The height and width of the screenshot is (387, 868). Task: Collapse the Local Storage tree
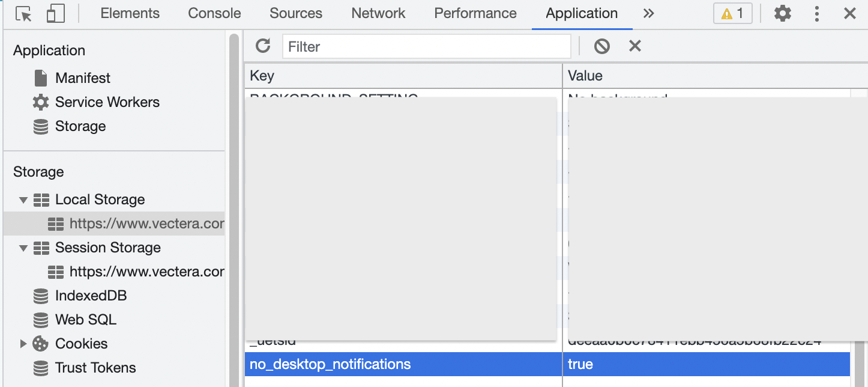pyautogui.click(x=23, y=200)
